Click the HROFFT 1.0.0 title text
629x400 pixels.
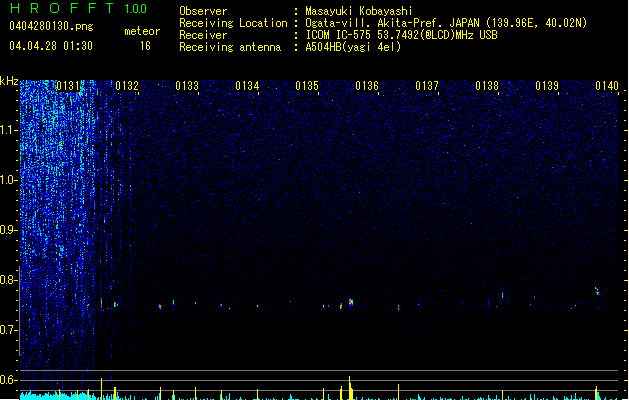coord(78,8)
